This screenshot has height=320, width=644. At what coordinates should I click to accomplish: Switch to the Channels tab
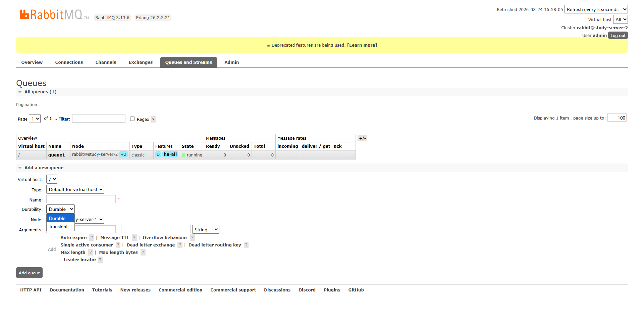(106, 62)
